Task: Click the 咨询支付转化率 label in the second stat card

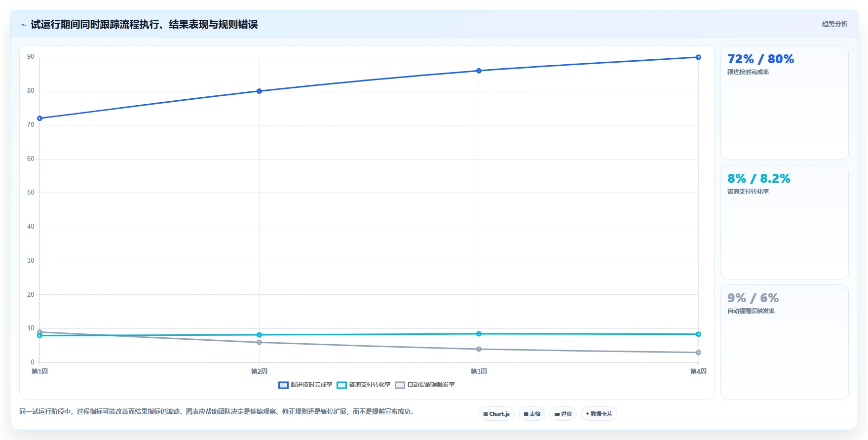Action: tap(748, 192)
